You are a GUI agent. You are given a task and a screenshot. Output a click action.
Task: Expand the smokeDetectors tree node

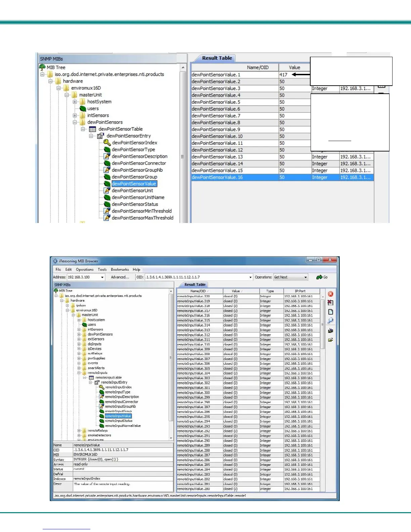click(79, 435)
